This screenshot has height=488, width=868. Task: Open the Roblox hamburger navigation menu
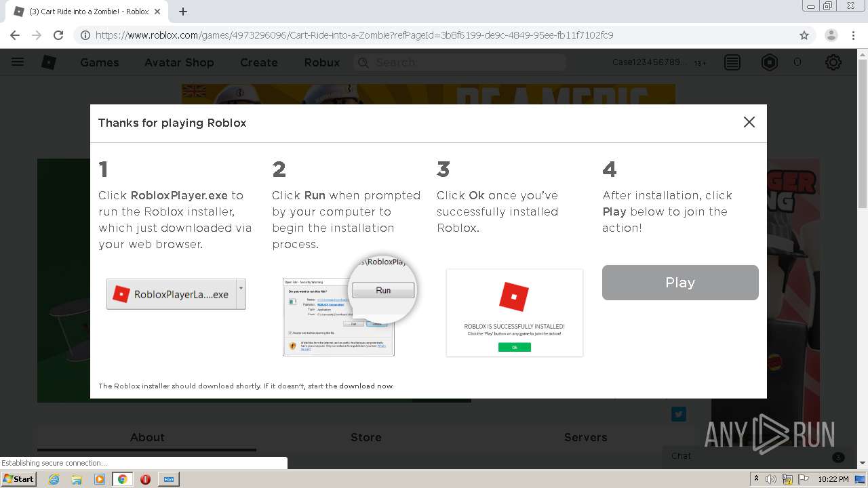pos(18,62)
